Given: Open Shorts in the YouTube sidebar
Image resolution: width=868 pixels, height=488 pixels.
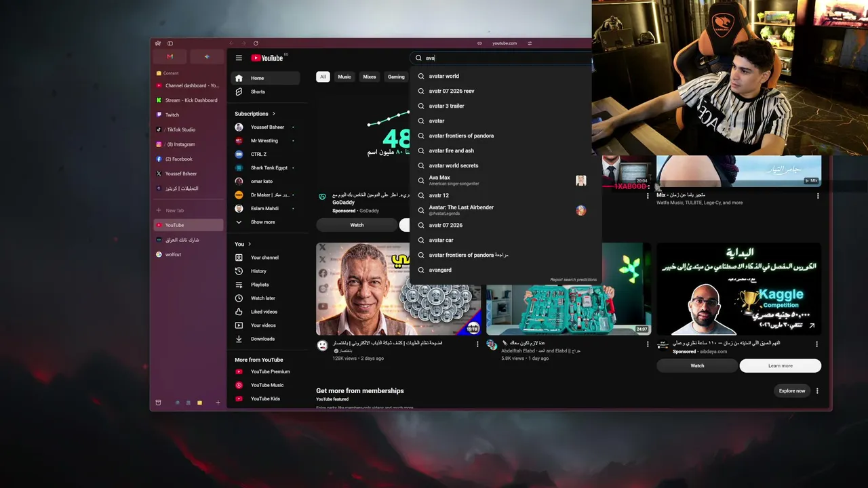Looking at the screenshot, I should pos(265,92).
